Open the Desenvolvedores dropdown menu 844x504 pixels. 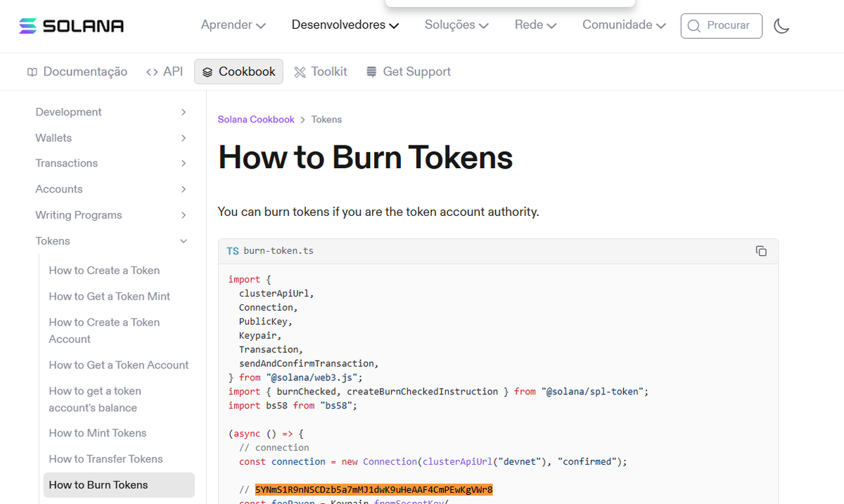pyautogui.click(x=345, y=25)
